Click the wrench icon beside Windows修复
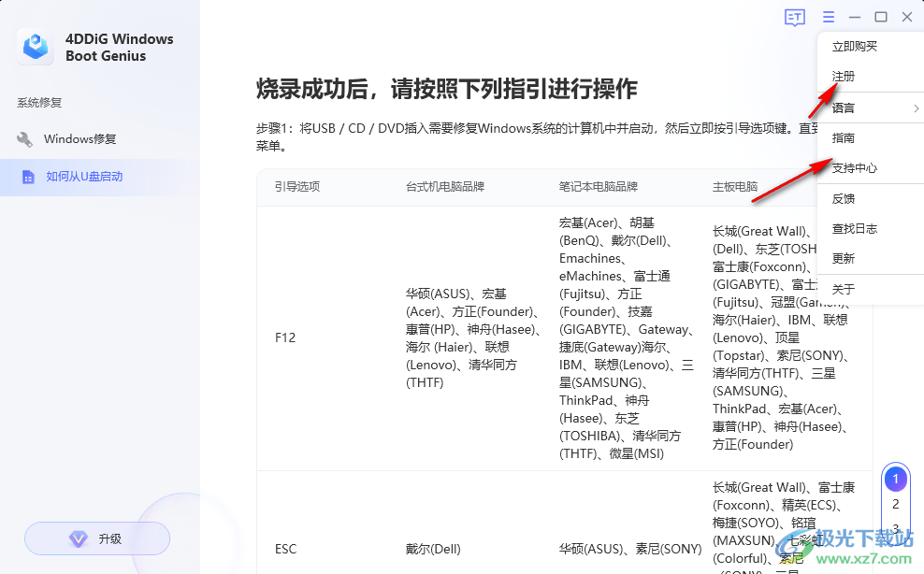Viewport: 924px width, 574px height. [24, 139]
